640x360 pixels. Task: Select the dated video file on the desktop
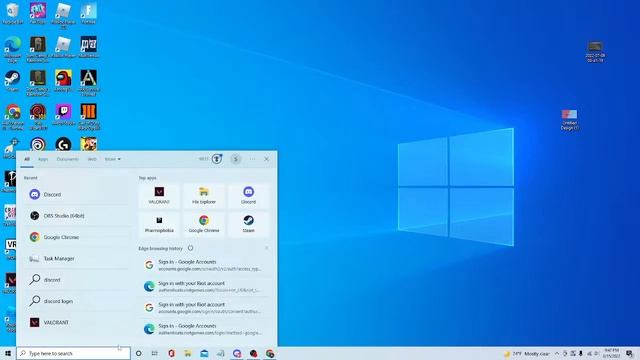(595, 51)
